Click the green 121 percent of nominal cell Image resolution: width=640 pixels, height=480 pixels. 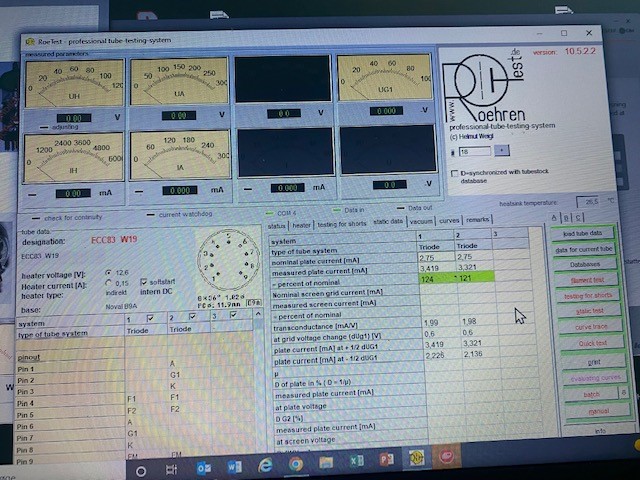[x=474, y=278]
